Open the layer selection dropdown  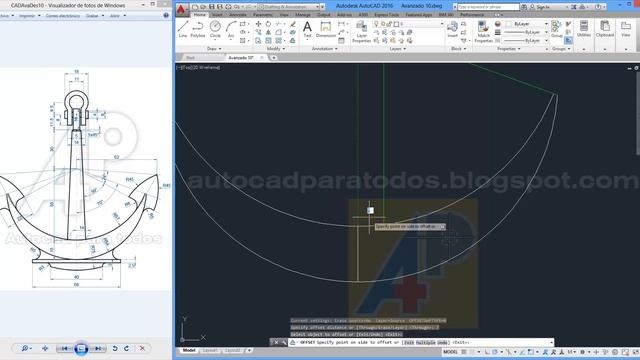409,24
